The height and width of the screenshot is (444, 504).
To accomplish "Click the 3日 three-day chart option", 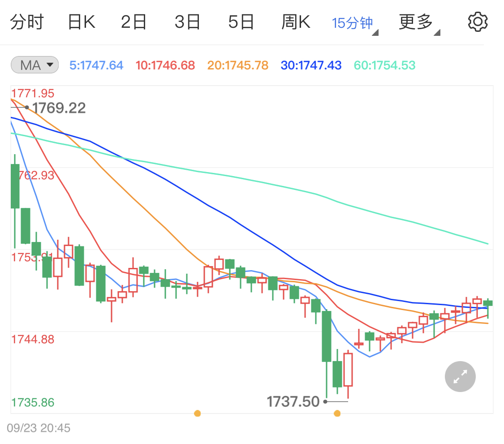I will [x=187, y=21].
